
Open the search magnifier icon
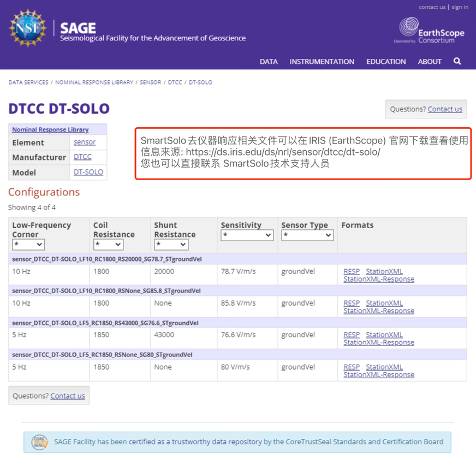(457, 61)
